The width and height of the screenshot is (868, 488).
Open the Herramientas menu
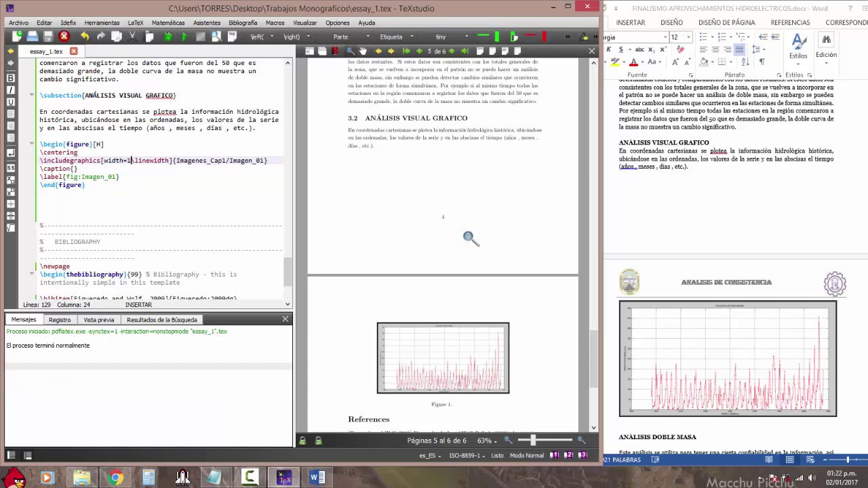coord(102,22)
